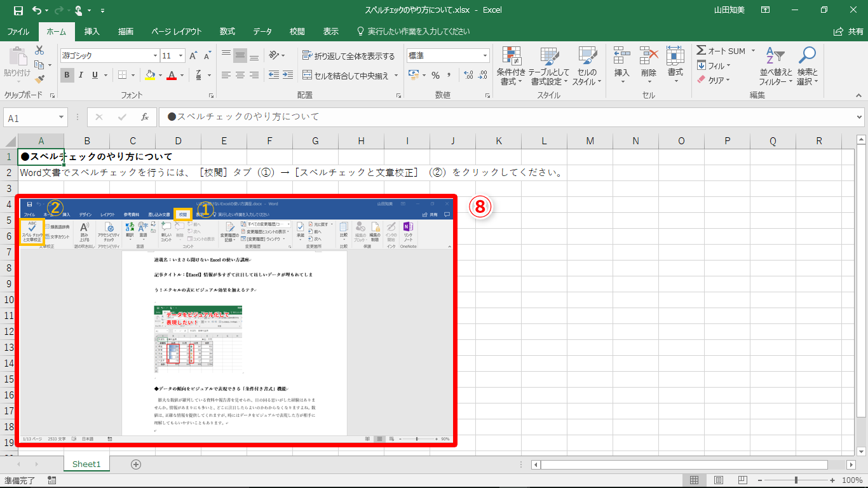Apply comma style number format
The width and height of the screenshot is (868, 488).
pos(450,75)
